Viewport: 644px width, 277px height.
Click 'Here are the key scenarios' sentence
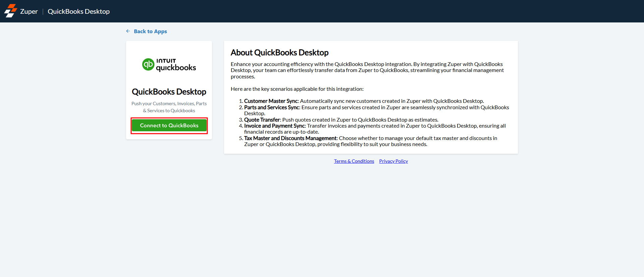(x=297, y=89)
